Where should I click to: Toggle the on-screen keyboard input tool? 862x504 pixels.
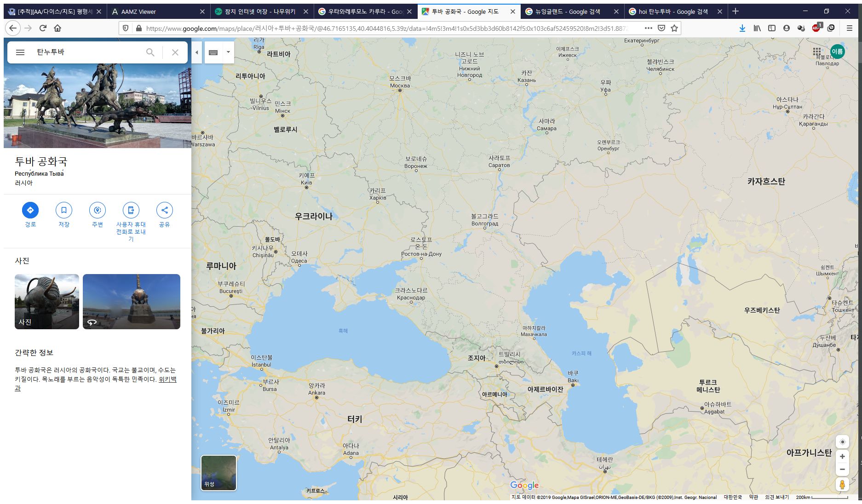coord(213,52)
